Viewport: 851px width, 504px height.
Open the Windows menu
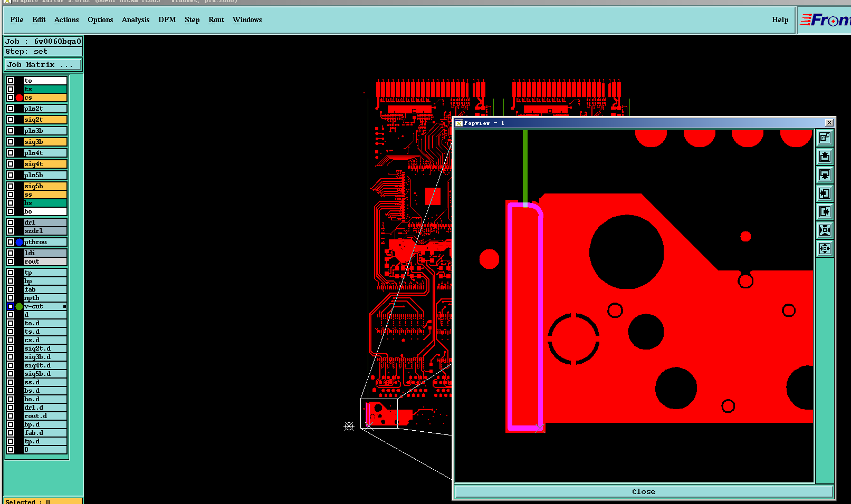(x=247, y=20)
